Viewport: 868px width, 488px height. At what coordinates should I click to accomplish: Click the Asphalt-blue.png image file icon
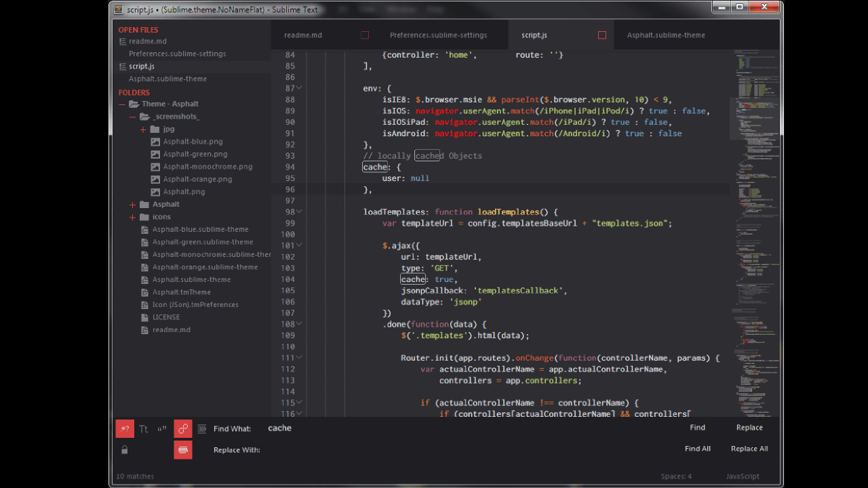(x=155, y=142)
